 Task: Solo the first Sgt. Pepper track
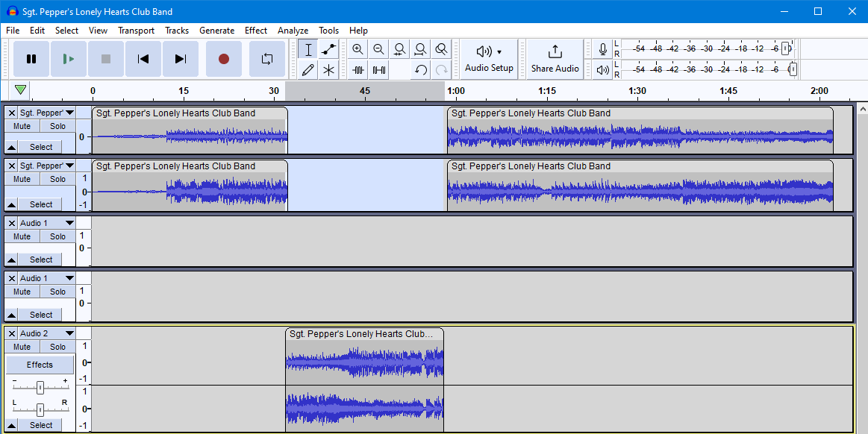pos(57,125)
